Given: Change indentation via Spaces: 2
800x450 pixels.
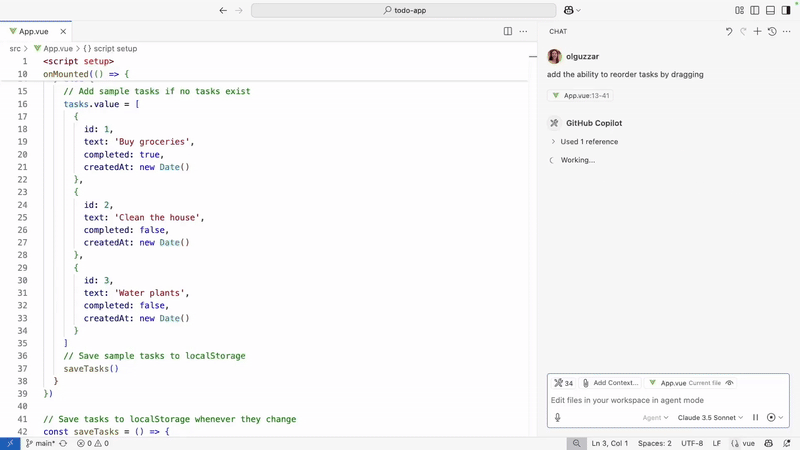Looking at the screenshot, I should [x=655, y=443].
